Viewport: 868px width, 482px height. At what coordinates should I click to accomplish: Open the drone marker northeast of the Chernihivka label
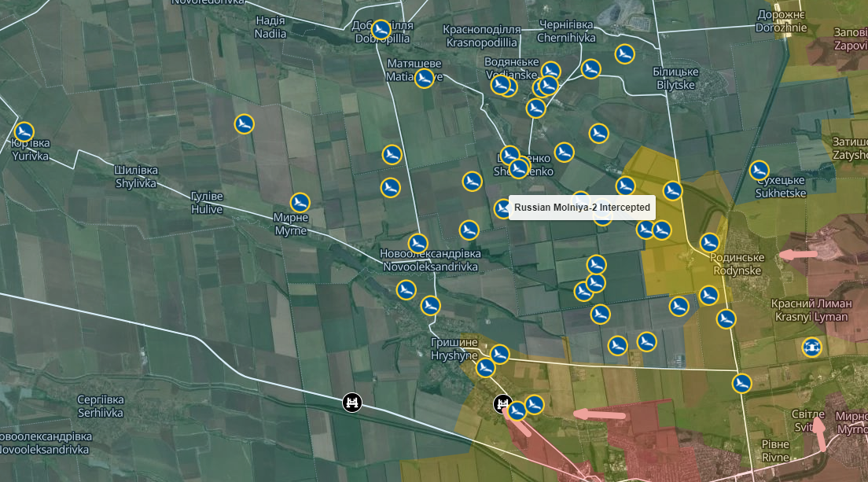click(624, 54)
